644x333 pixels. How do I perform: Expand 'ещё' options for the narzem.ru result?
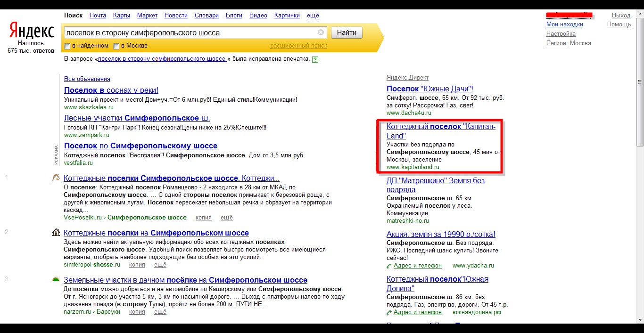click(160, 312)
